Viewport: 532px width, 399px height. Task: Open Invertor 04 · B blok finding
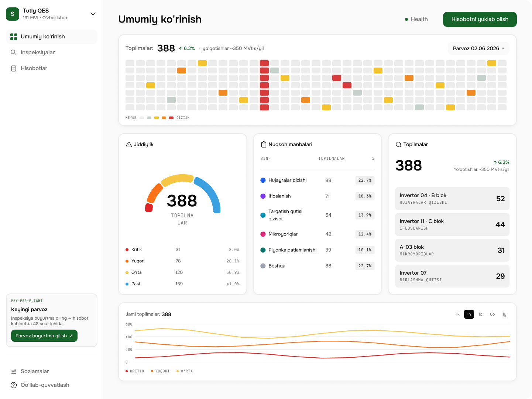(x=452, y=199)
